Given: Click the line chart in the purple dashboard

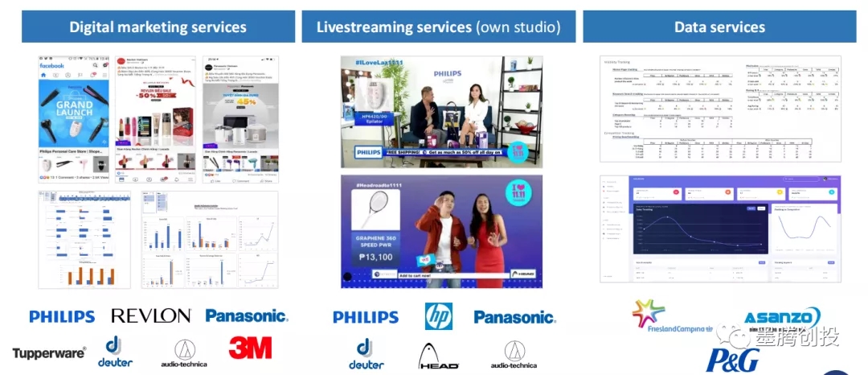Looking at the screenshot, I should [699, 227].
